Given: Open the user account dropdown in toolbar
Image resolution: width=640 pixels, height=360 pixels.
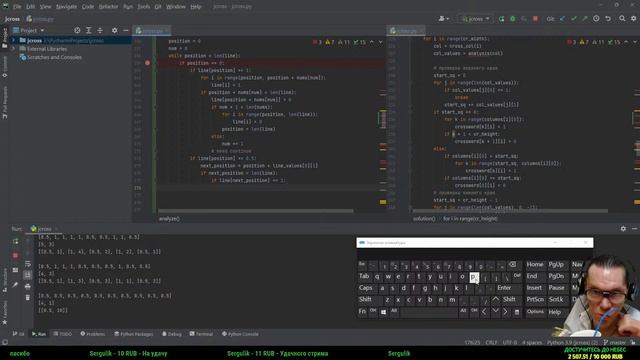Looking at the screenshot, I should [x=444, y=19].
